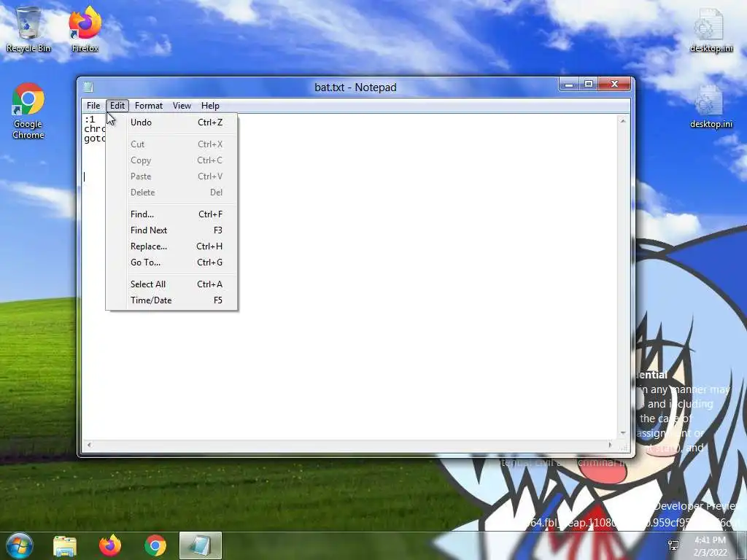Click horizontal scrollbar right arrow
Viewport: 747px width, 560px height.
(x=611, y=445)
